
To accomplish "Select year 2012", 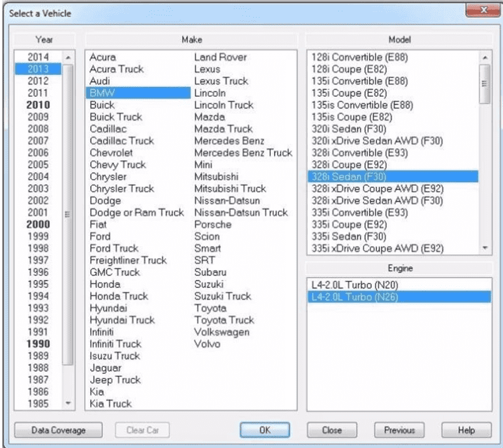I will click(38, 81).
